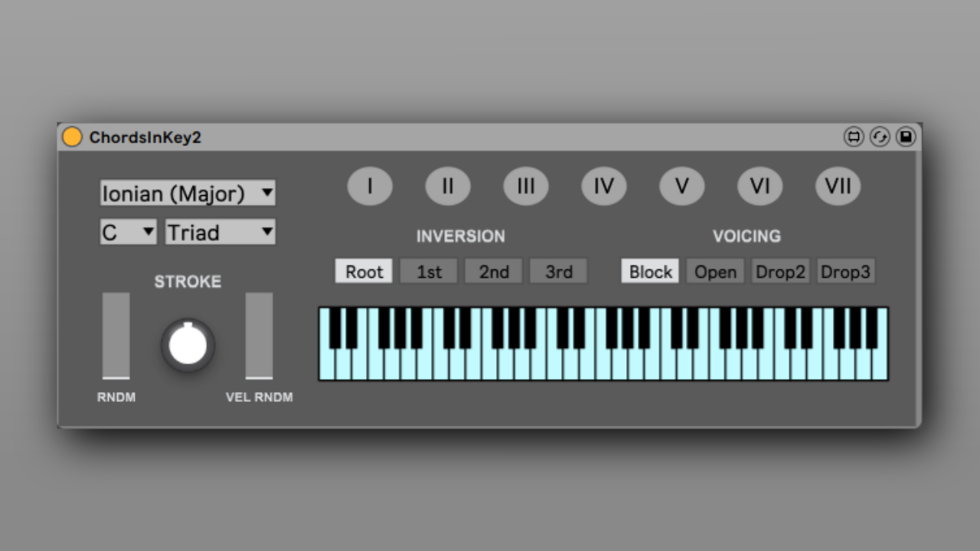Image resolution: width=980 pixels, height=551 pixels.
Task: Click the hot-swap preset circular arrows icon
Action: tap(880, 137)
